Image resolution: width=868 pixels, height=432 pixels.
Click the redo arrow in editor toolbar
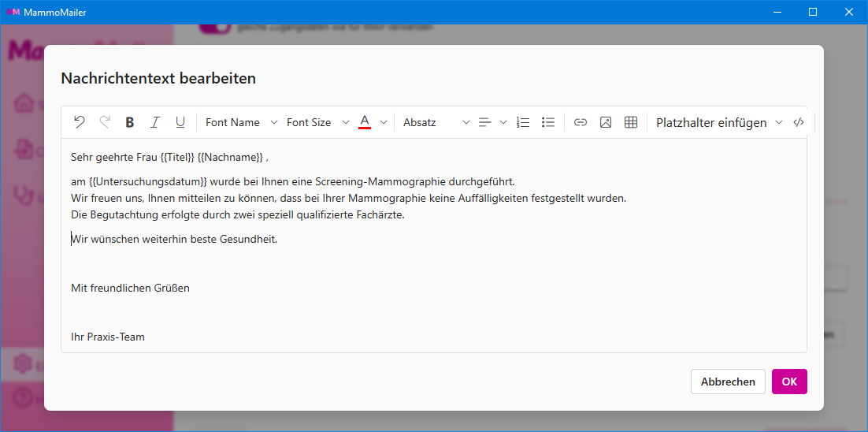105,122
